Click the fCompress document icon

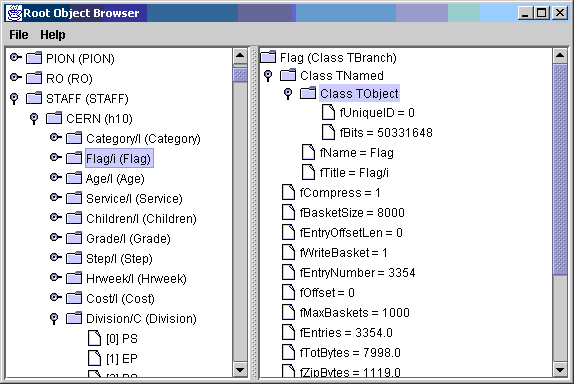pos(288,192)
